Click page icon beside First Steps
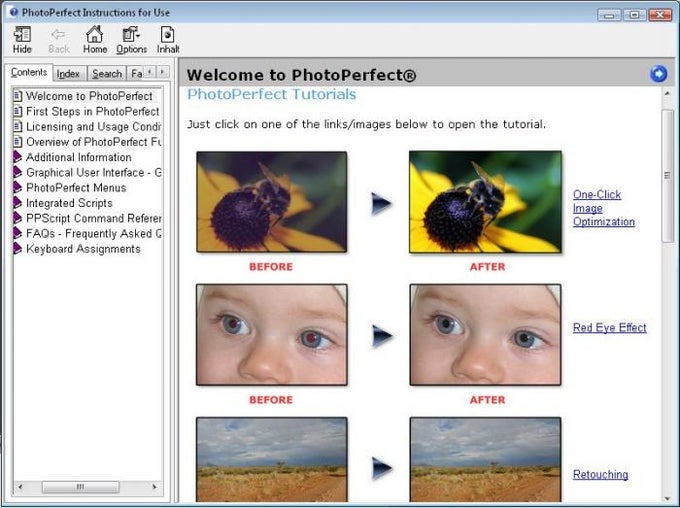This screenshot has height=508, width=680. point(18,111)
